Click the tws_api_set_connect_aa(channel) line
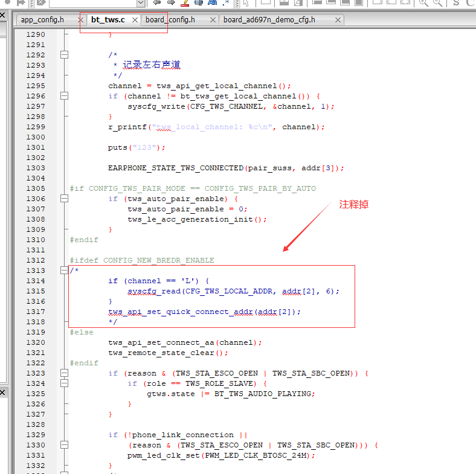The width and height of the screenshot is (476, 474). click(x=185, y=342)
